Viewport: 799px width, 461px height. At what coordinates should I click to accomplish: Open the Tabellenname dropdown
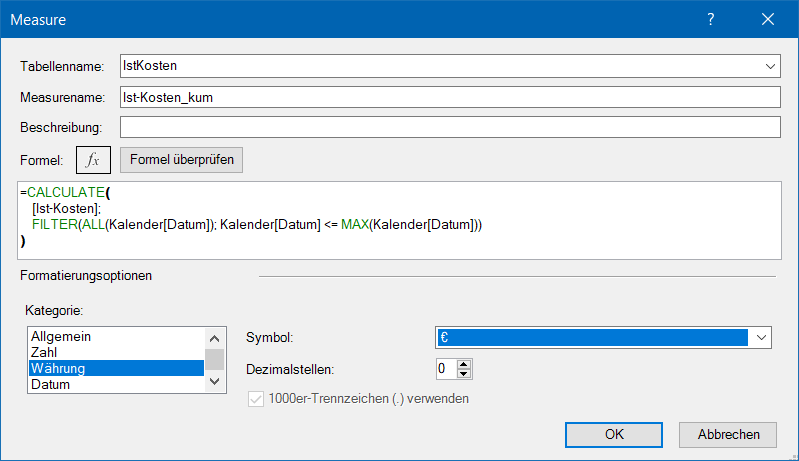pos(769,66)
